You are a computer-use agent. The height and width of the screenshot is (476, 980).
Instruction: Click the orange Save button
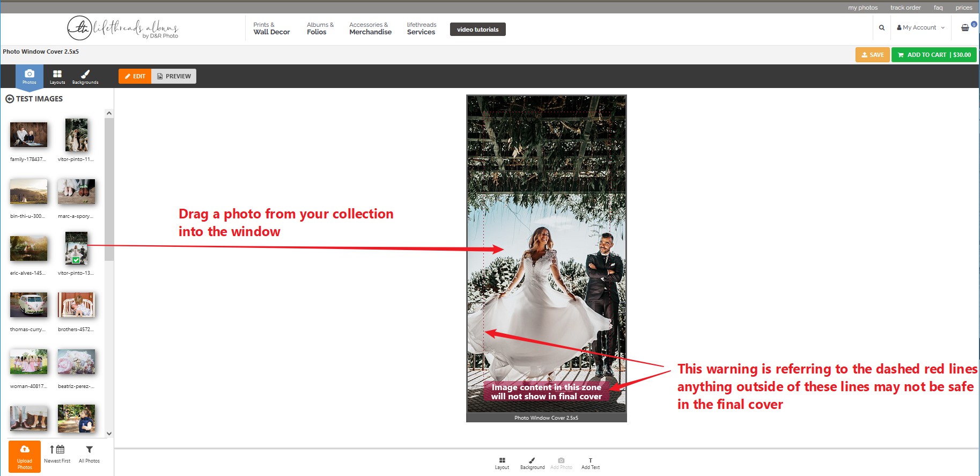872,55
